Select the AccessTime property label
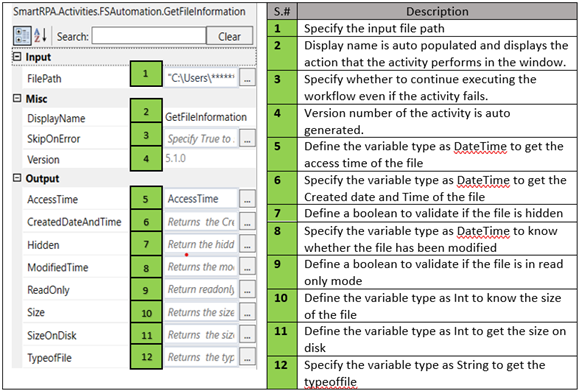Viewport: 582px width, 391px height. (52, 199)
